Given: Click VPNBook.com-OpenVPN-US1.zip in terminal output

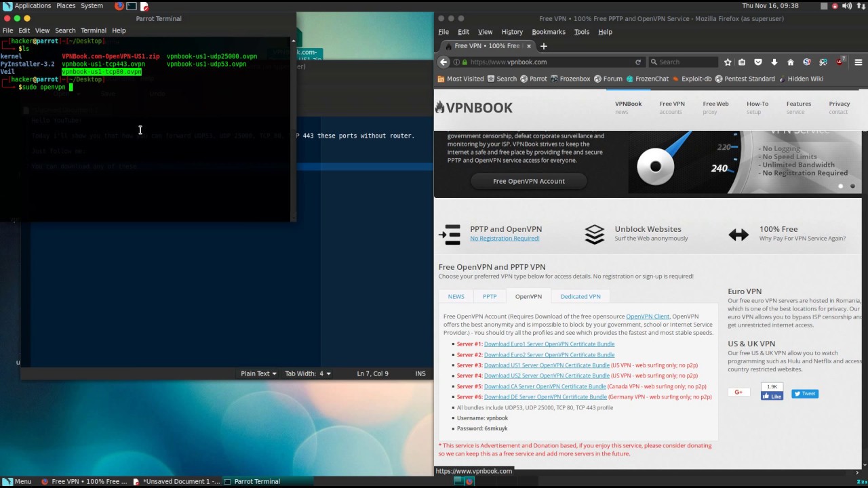Looking at the screenshot, I should pyautogui.click(x=111, y=57).
